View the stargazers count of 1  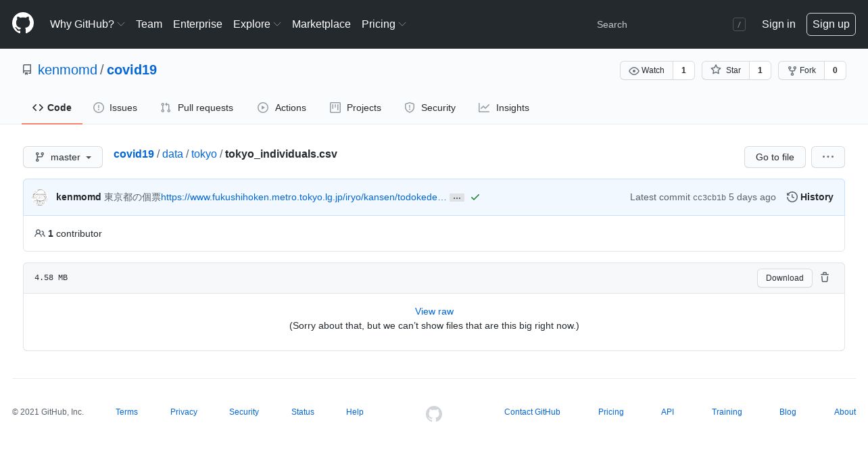760,70
